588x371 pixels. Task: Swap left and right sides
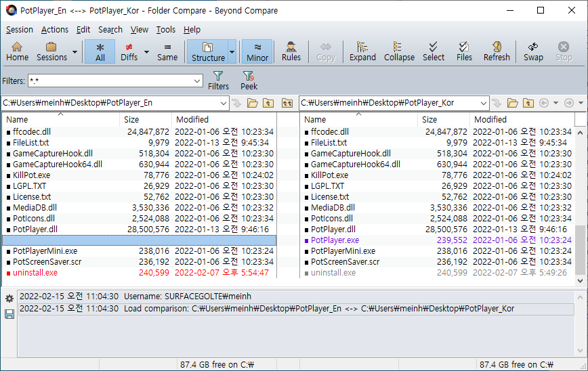click(x=533, y=51)
